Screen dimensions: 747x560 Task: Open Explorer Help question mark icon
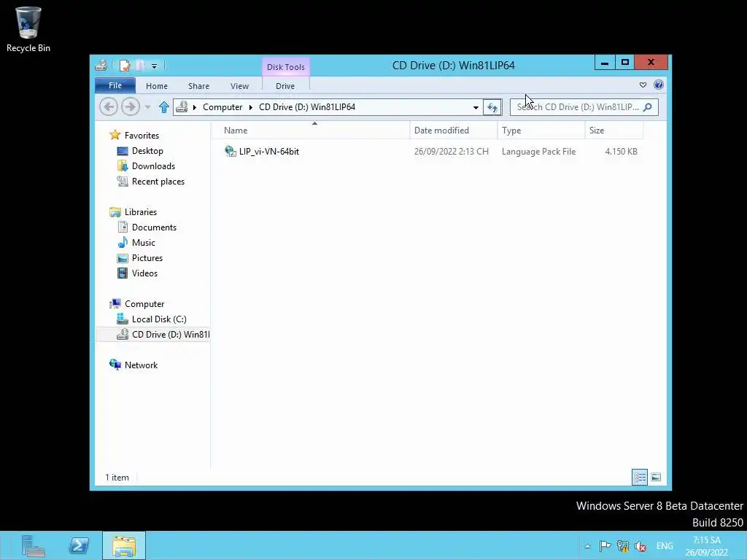[659, 85]
